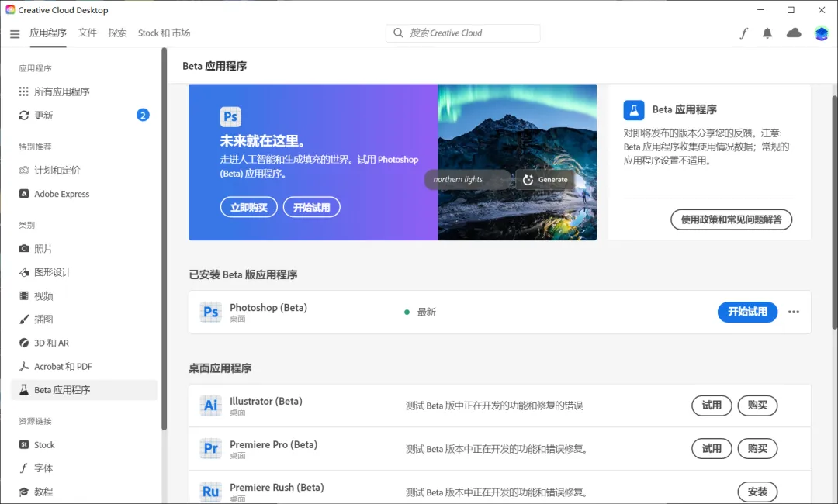This screenshot has width=838, height=504.
Task: Open 更新 with 2 pending updates
Action: [x=44, y=115]
